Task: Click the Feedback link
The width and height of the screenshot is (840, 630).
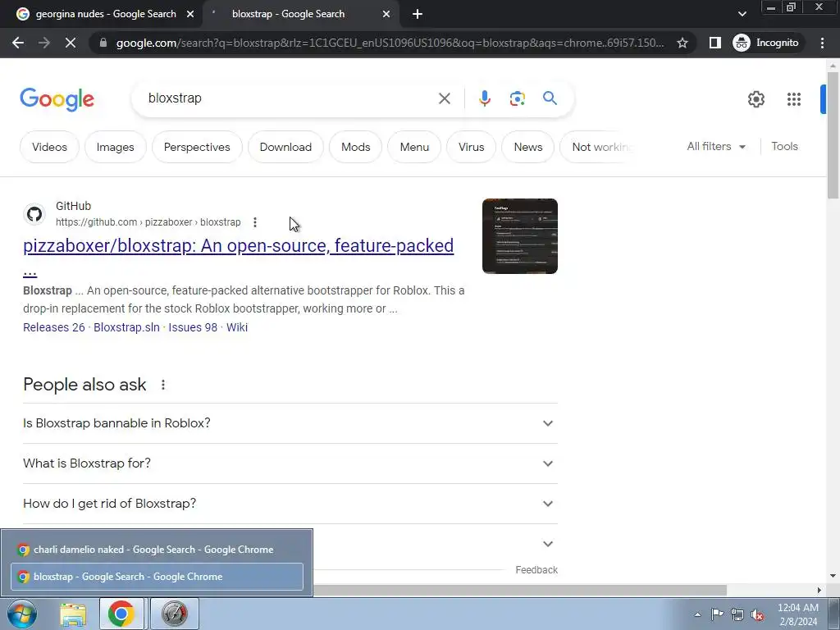Action: pos(536,570)
